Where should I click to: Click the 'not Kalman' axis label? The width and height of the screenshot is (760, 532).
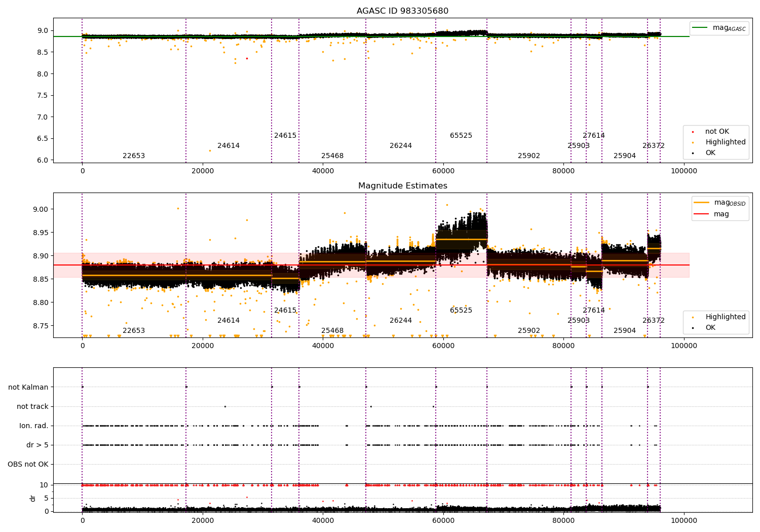coord(28,387)
